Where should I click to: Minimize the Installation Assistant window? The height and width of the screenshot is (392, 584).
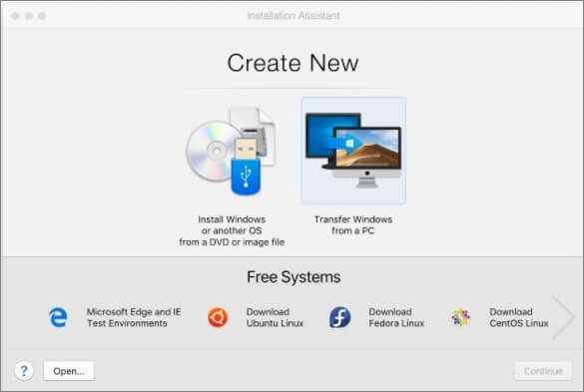click(x=29, y=16)
